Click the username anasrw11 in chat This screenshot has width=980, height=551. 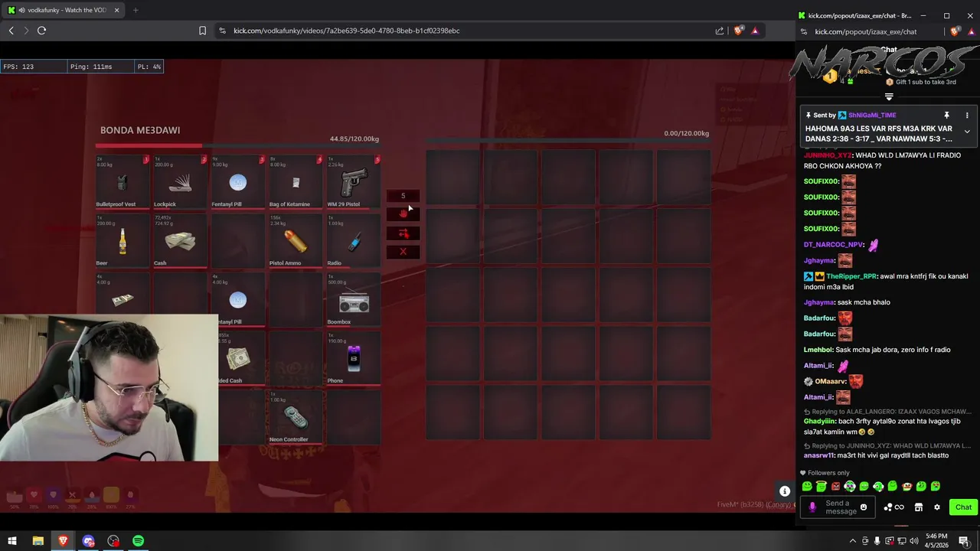818,455
